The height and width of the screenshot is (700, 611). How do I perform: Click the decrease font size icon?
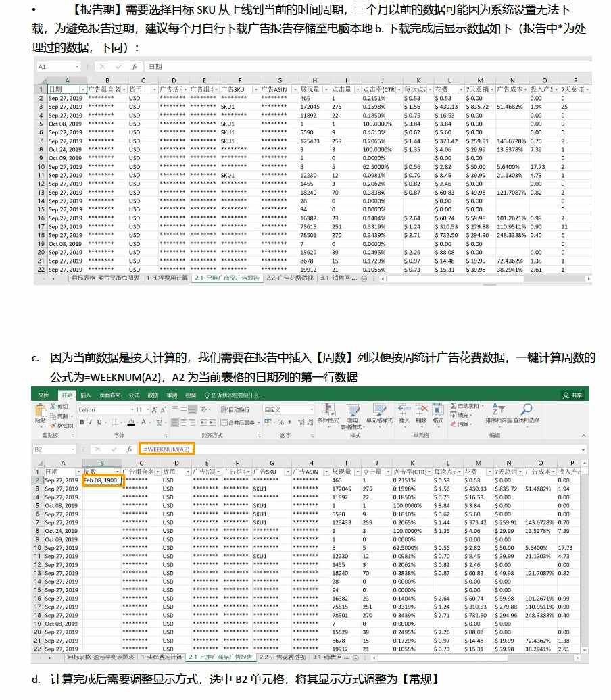pyautogui.click(x=163, y=410)
